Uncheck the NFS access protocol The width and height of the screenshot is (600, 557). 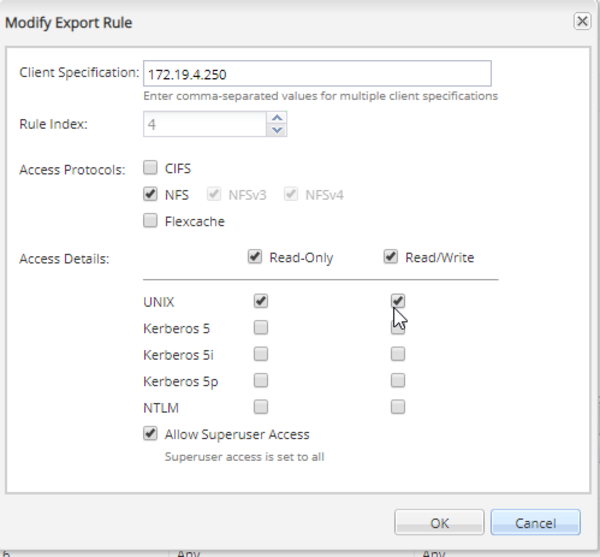(150, 195)
